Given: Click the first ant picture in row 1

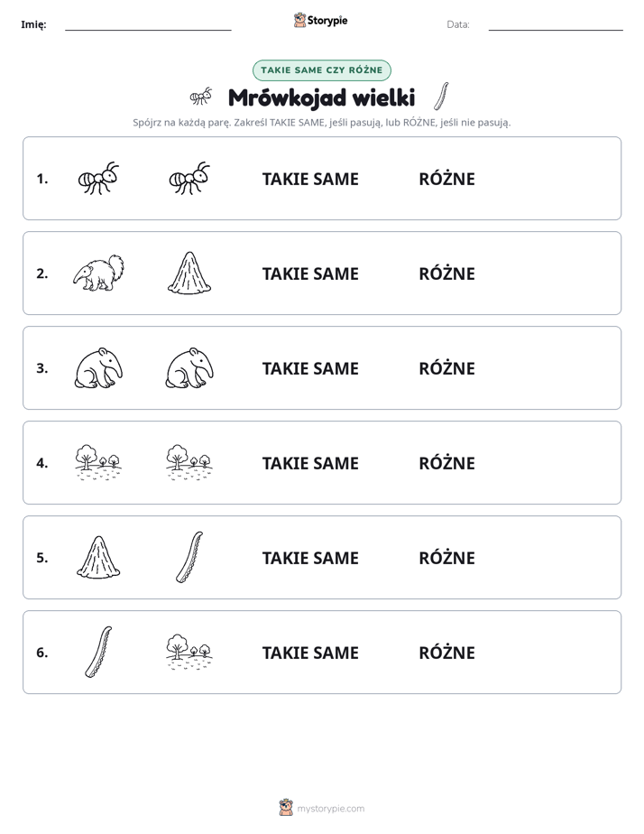Looking at the screenshot, I should click(x=98, y=178).
